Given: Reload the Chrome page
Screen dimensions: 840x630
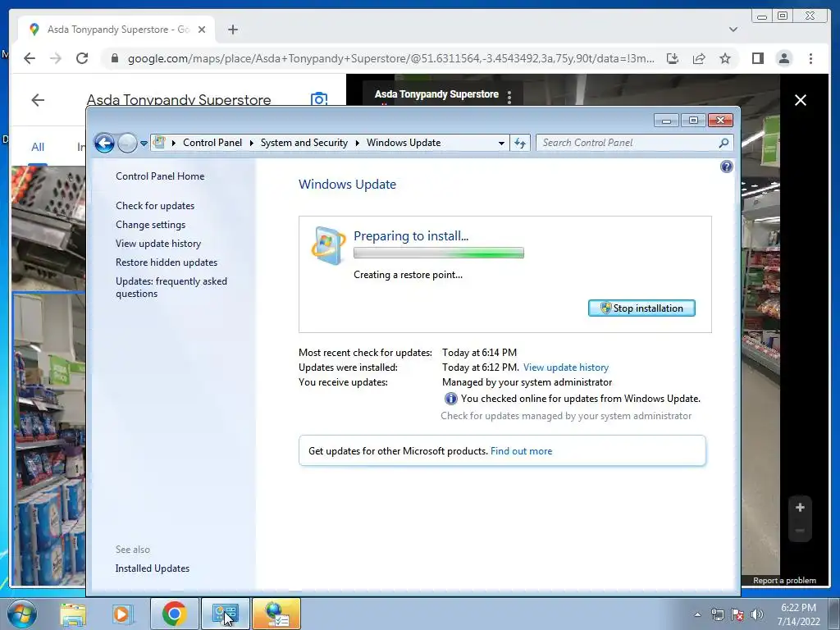Looking at the screenshot, I should [82, 58].
